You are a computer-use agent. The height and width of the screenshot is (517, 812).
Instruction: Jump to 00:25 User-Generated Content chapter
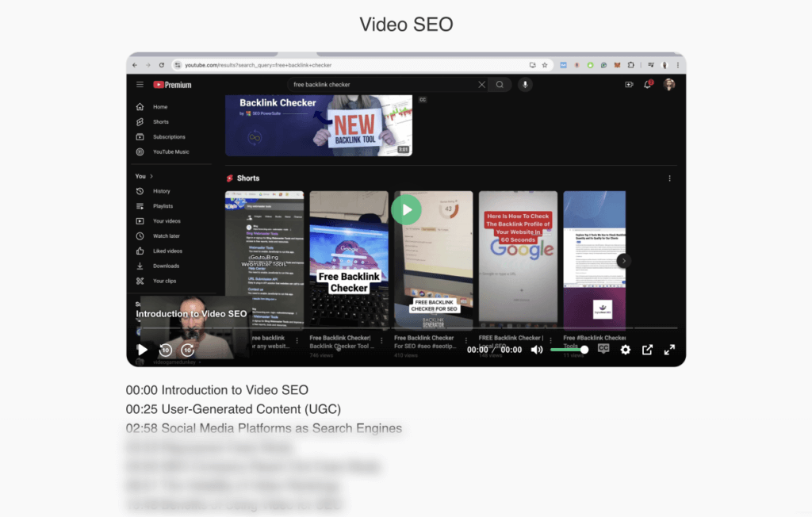234,409
